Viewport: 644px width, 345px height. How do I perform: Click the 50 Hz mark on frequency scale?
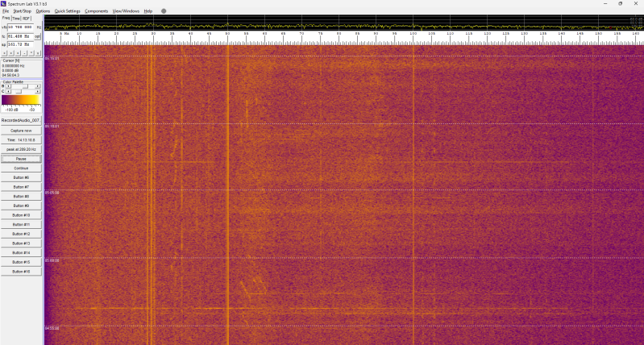[227, 34]
